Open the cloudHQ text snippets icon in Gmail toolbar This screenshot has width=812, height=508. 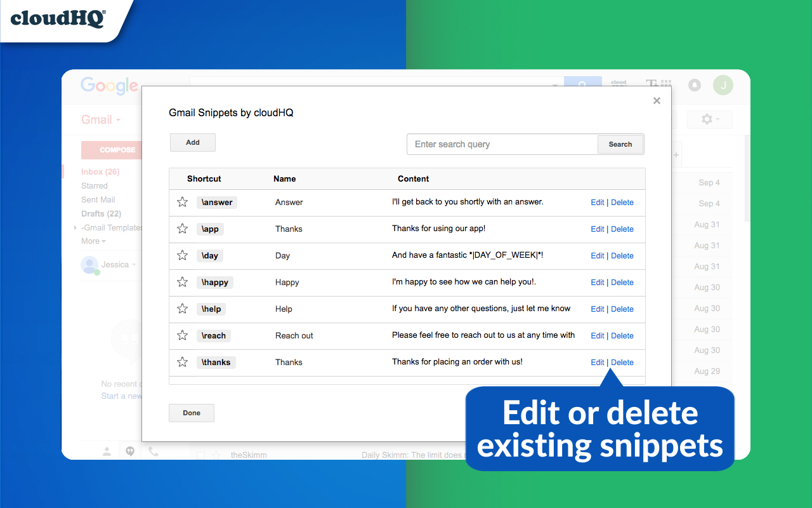(x=652, y=82)
